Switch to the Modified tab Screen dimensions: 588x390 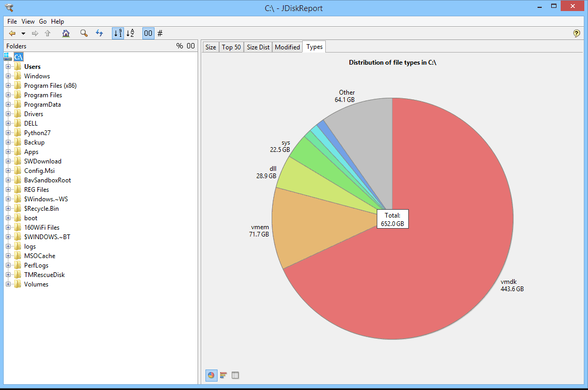(x=287, y=47)
